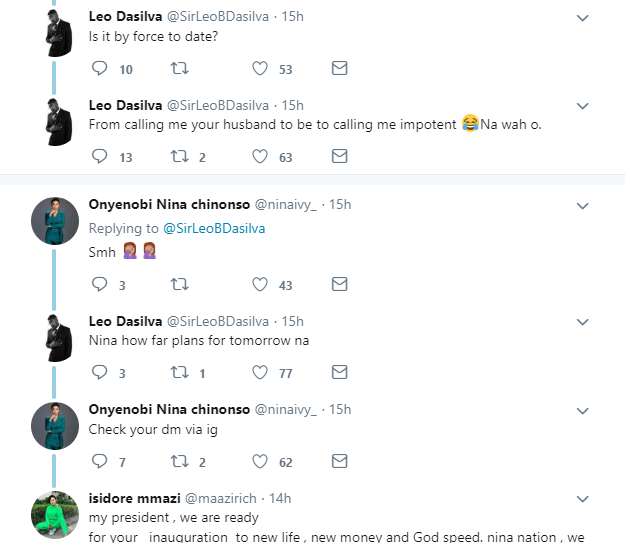Retweet the "Check your dm via ig" tweet
625x543 pixels.
(182, 461)
